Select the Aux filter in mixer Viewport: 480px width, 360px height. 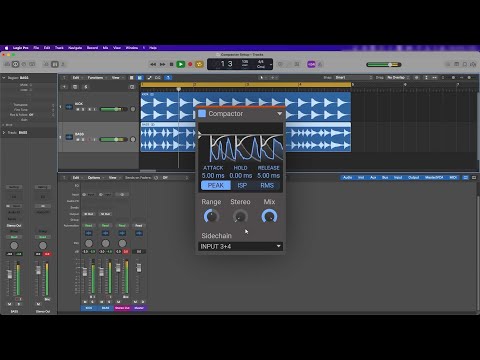373,178
